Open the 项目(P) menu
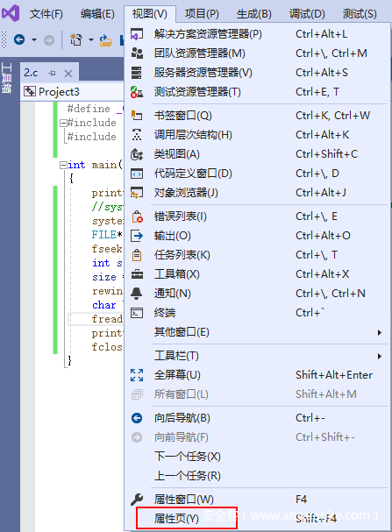 coord(202,14)
